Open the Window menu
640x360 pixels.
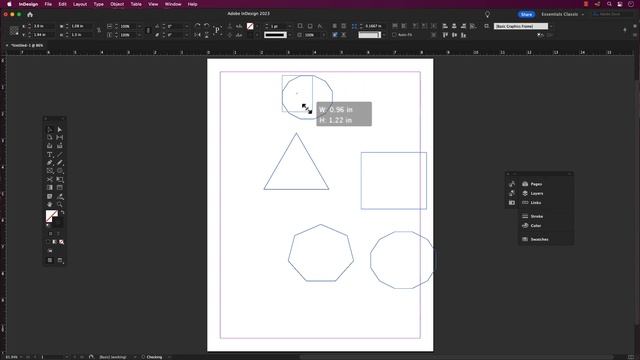pos(173,4)
